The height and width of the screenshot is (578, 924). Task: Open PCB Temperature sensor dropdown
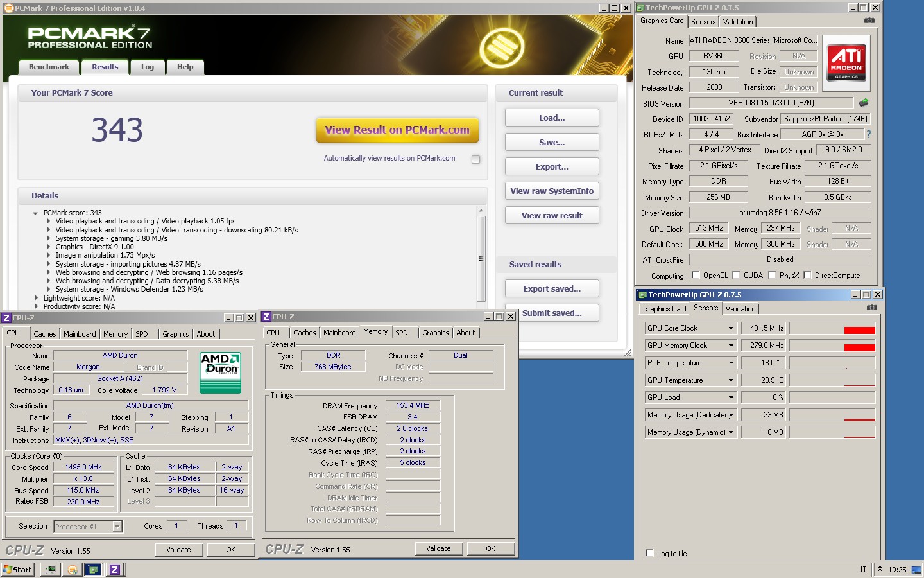click(731, 363)
